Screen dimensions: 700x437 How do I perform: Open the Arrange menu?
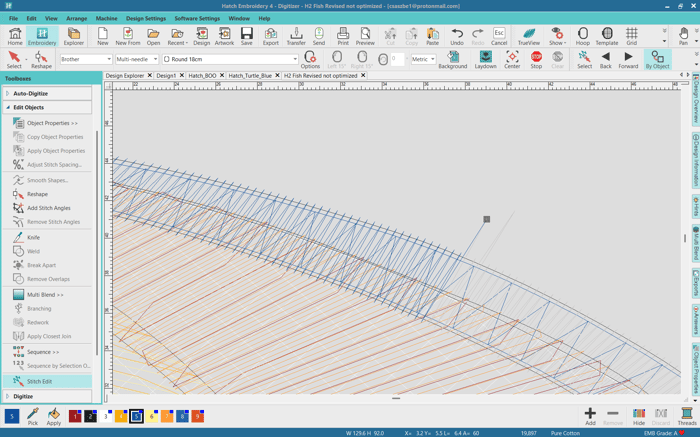[x=76, y=18]
